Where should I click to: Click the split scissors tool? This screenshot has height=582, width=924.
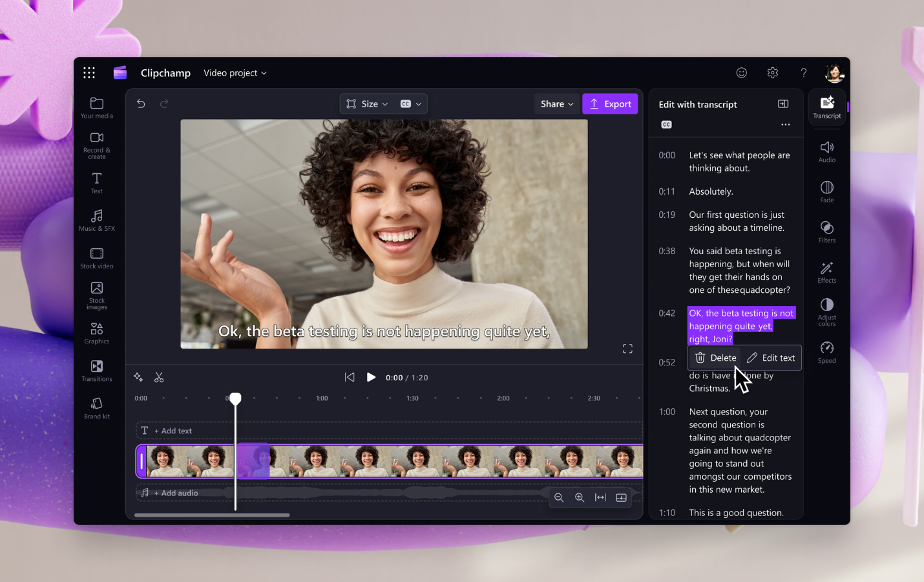pyautogui.click(x=159, y=378)
